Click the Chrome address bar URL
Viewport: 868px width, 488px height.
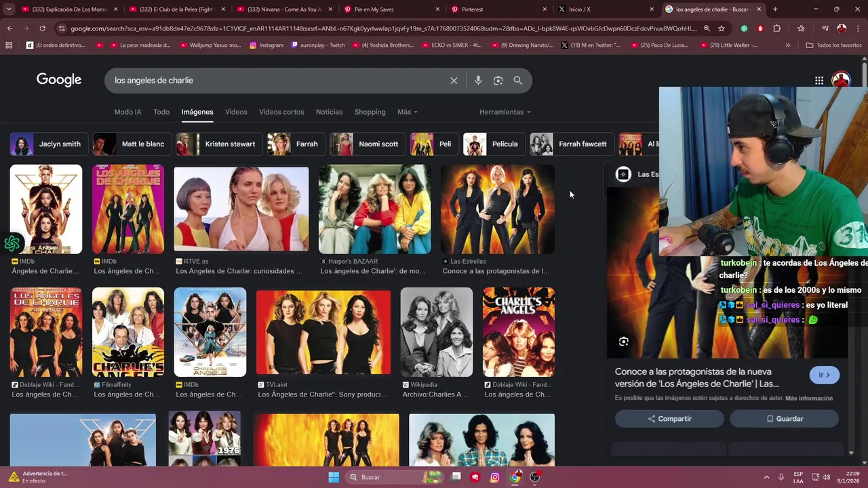click(383, 28)
